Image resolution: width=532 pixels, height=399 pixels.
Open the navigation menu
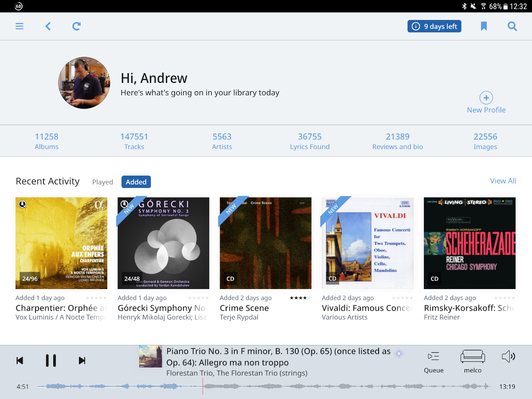point(20,26)
